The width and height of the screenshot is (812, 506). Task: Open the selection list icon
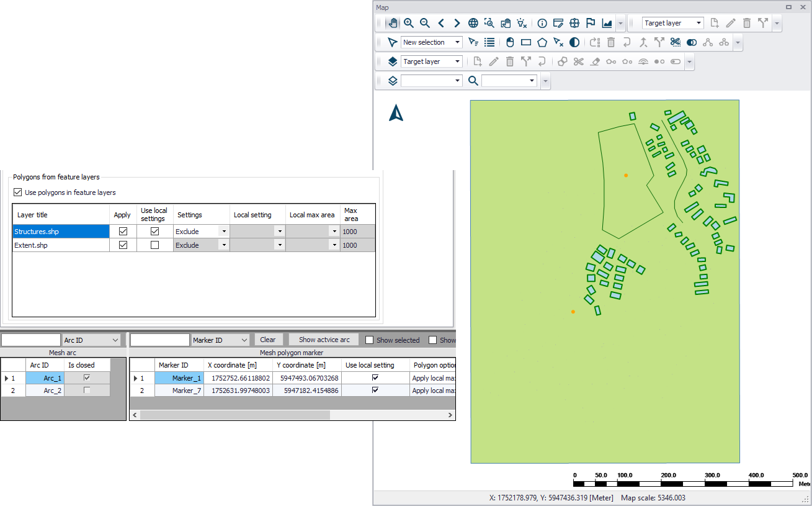pyautogui.click(x=489, y=42)
